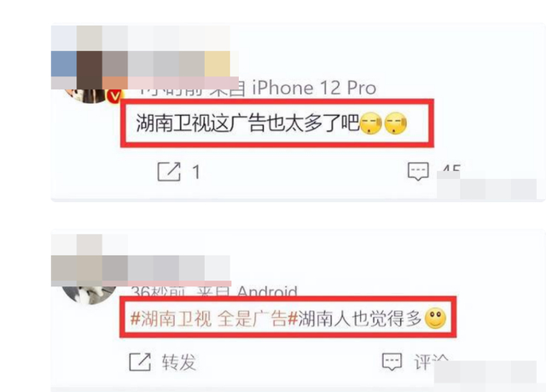
Task: Click Android source label
Action: pos(267,291)
